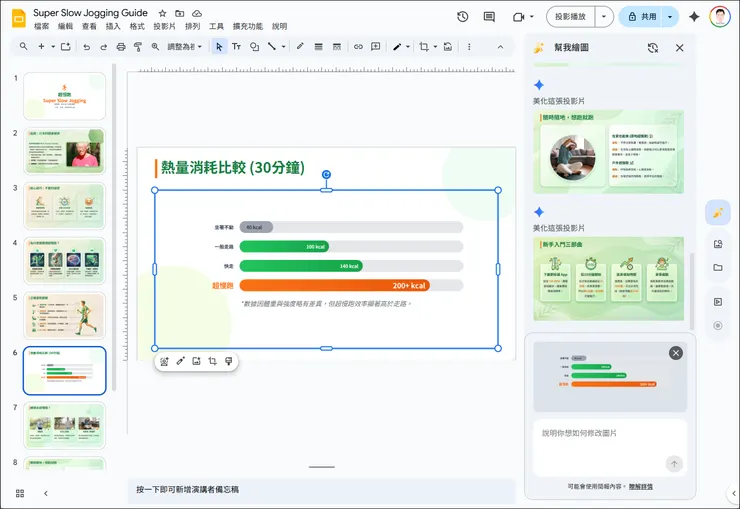Insert a link with chain icon
Viewport: 740px width, 509px height.
click(358, 47)
